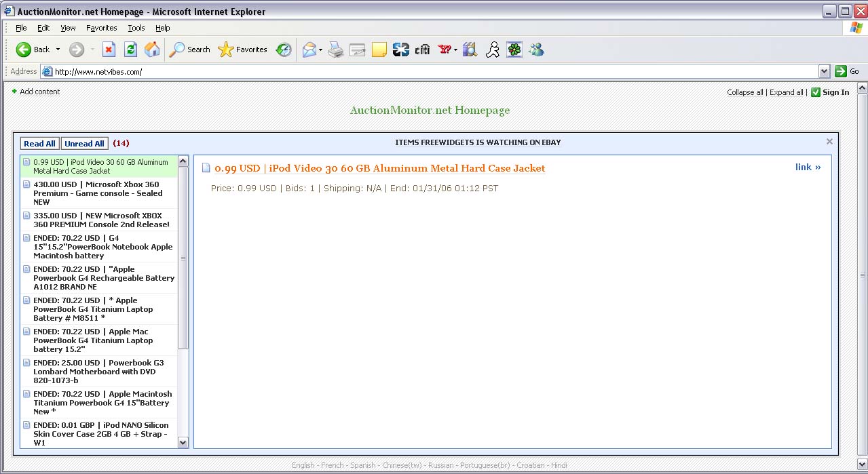Image resolution: width=868 pixels, height=474 pixels.
Task: Close the eBay watching widget
Action: point(829,142)
